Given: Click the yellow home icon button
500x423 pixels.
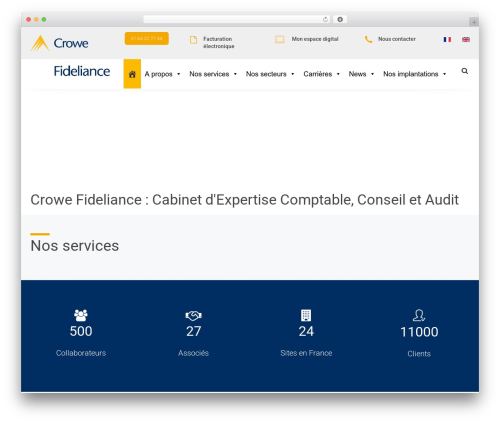Looking at the screenshot, I should click(x=132, y=74).
